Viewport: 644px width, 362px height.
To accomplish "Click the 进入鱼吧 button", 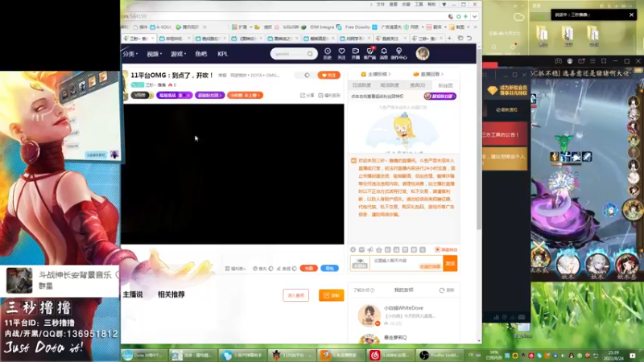I will (295, 295).
